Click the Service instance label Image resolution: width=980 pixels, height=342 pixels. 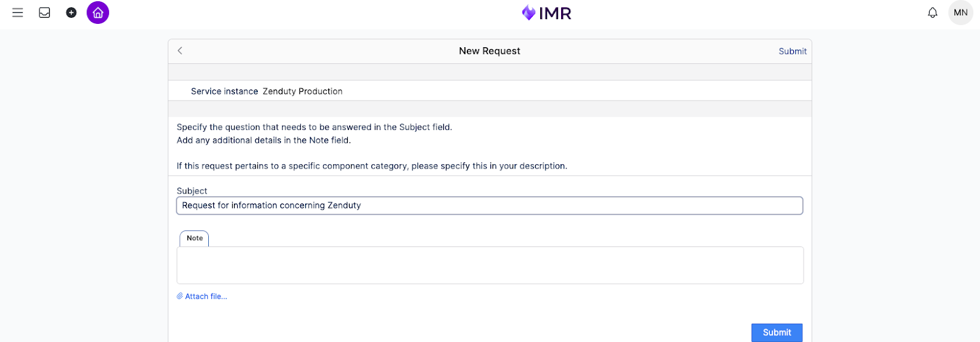[224, 91]
